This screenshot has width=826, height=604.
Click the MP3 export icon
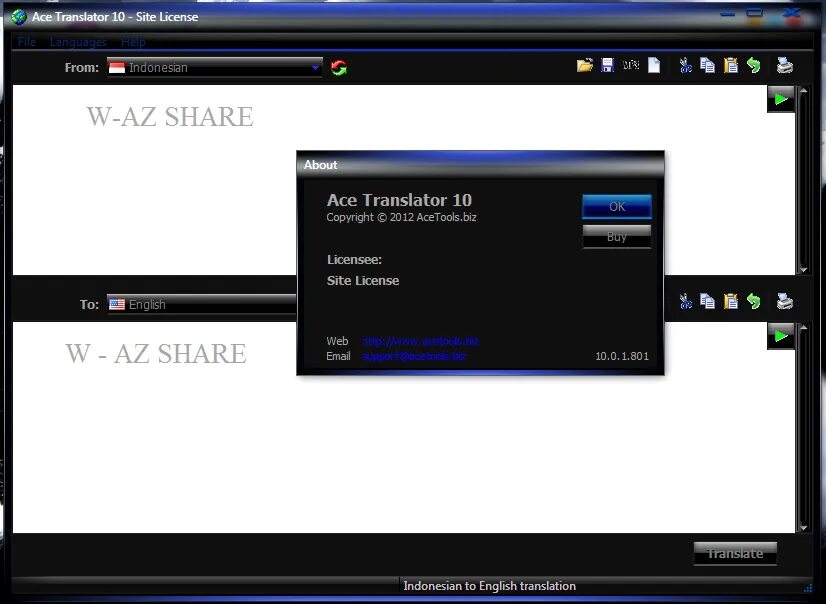[631, 65]
